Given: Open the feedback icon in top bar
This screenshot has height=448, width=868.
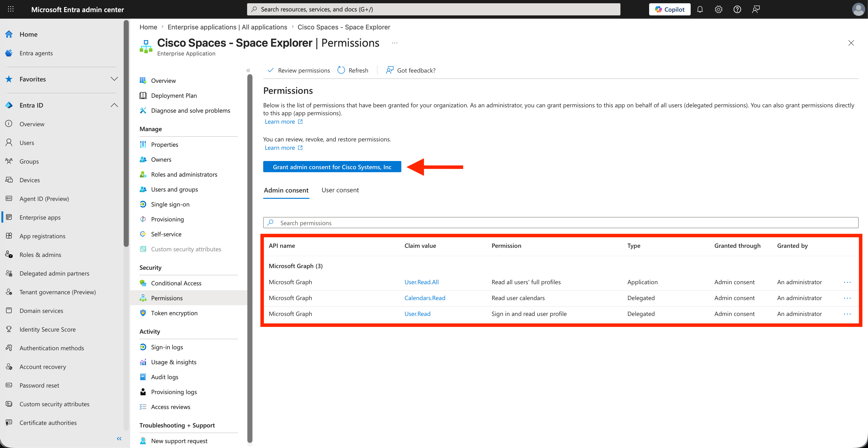Looking at the screenshot, I should pyautogui.click(x=756, y=9).
